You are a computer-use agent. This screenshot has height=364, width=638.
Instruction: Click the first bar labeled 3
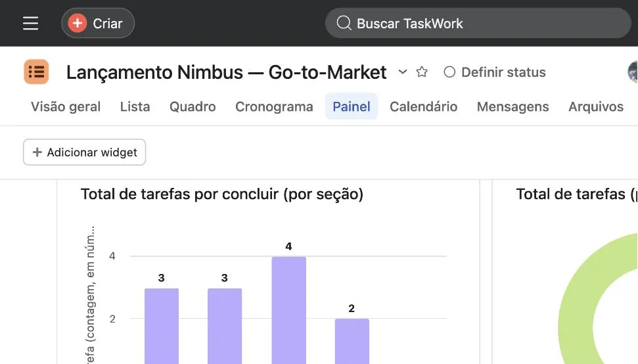tap(162, 326)
